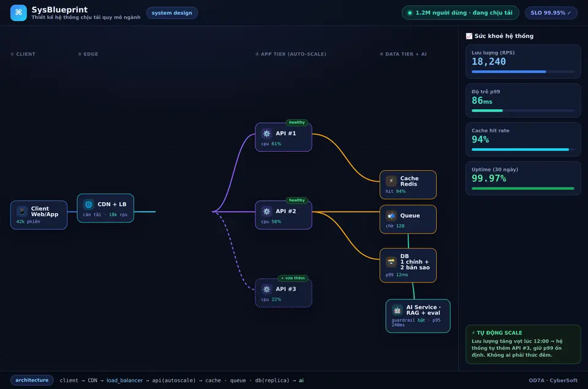The width and height of the screenshot is (588, 389).
Task: Click the Uptime (30 ngày) progress bar
Action: (522, 189)
